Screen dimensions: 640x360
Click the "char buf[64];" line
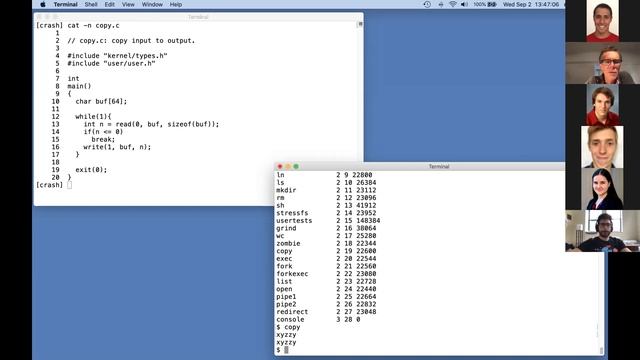tap(101, 101)
